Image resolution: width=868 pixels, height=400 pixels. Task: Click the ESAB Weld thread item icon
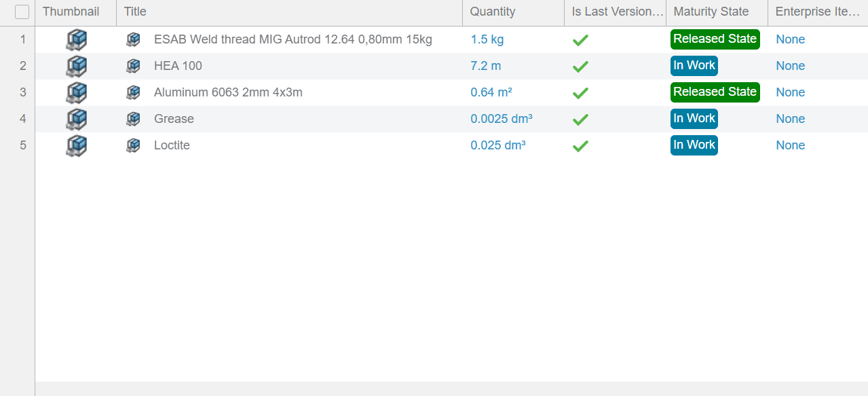(133, 39)
